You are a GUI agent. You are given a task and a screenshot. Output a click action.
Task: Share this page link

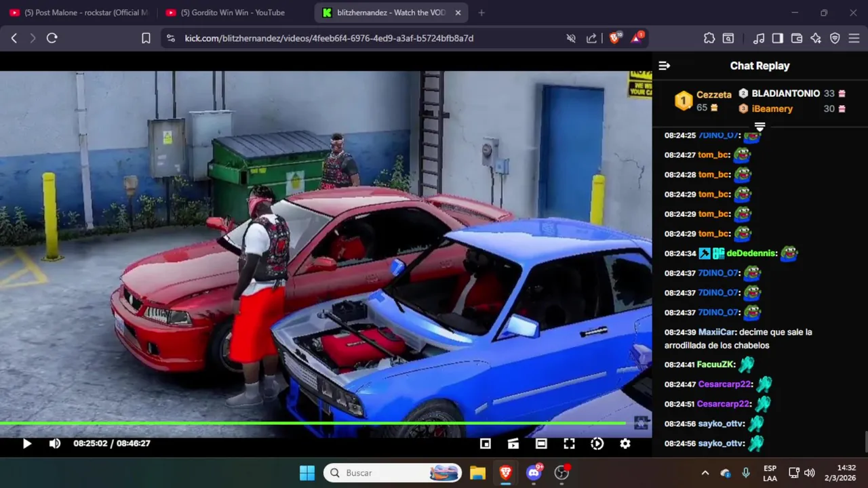pyautogui.click(x=591, y=38)
